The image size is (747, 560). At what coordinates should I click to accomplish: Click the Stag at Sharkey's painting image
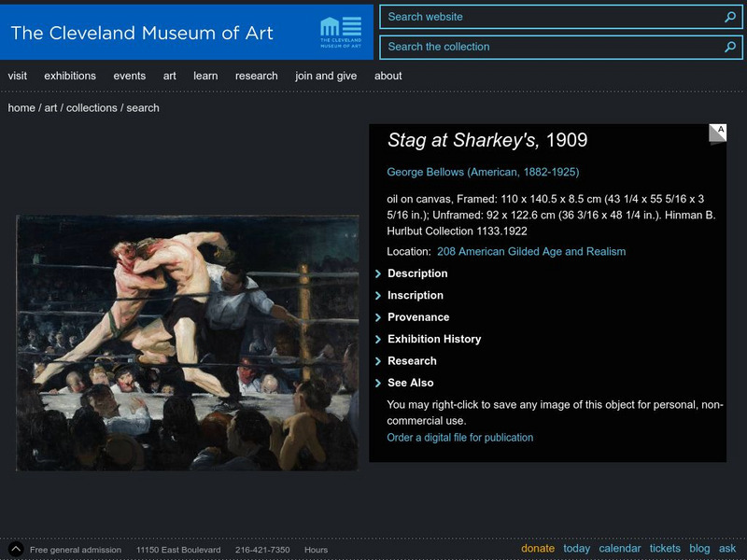pyautogui.click(x=187, y=343)
